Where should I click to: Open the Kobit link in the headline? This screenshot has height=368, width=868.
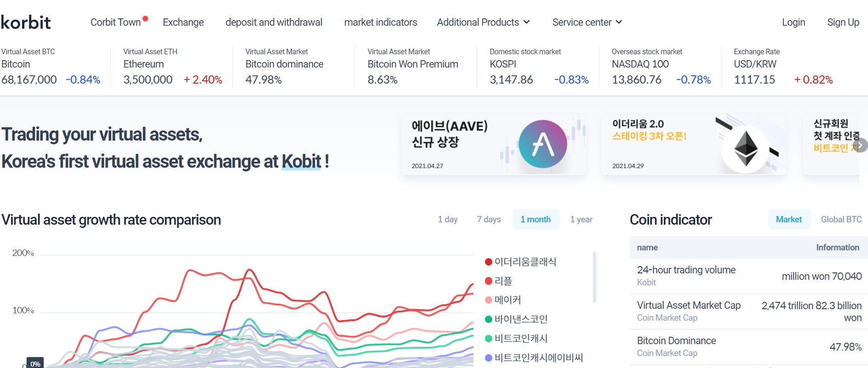click(301, 161)
